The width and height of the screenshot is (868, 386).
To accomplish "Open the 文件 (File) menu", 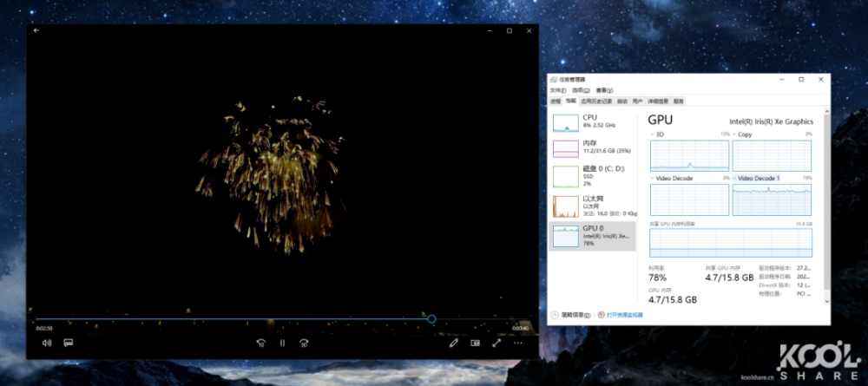I will 557,90.
